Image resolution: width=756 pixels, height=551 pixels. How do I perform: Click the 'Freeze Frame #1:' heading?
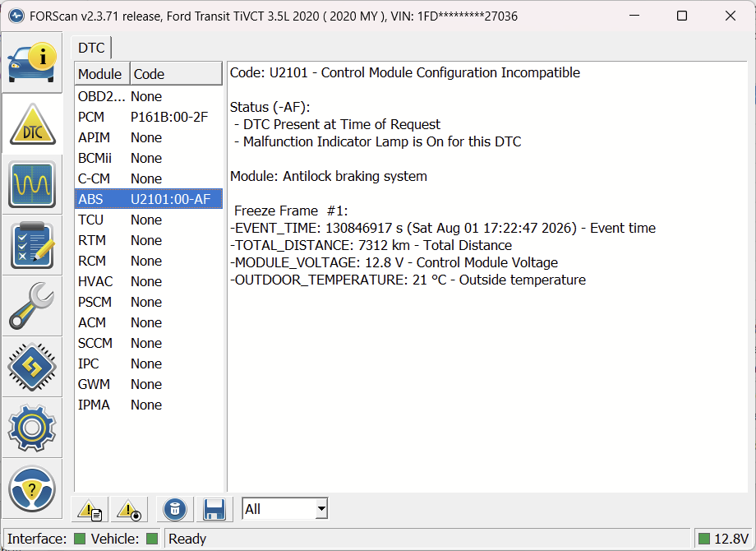pyautogui.click(x=291, y=211)
